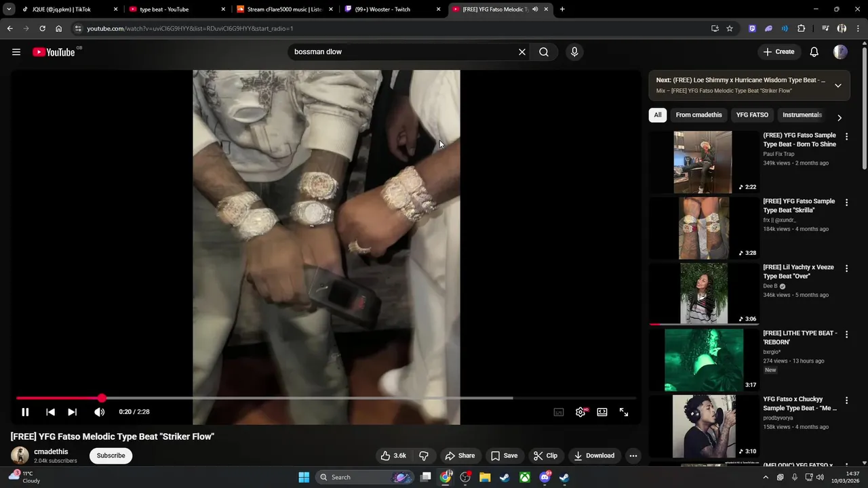
Task: Show more filter chips with right arrow
Action: point(840,118)
